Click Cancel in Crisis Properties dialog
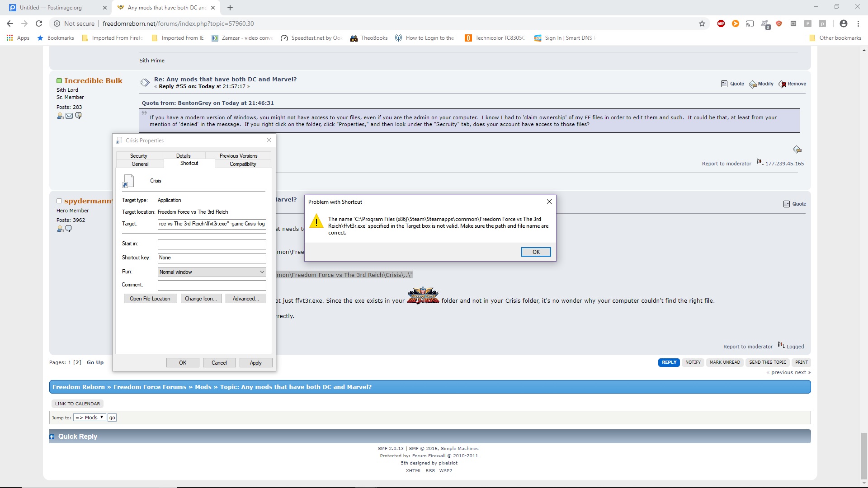Viewport: 868px width, 488px height. click(x=219, y=363)
